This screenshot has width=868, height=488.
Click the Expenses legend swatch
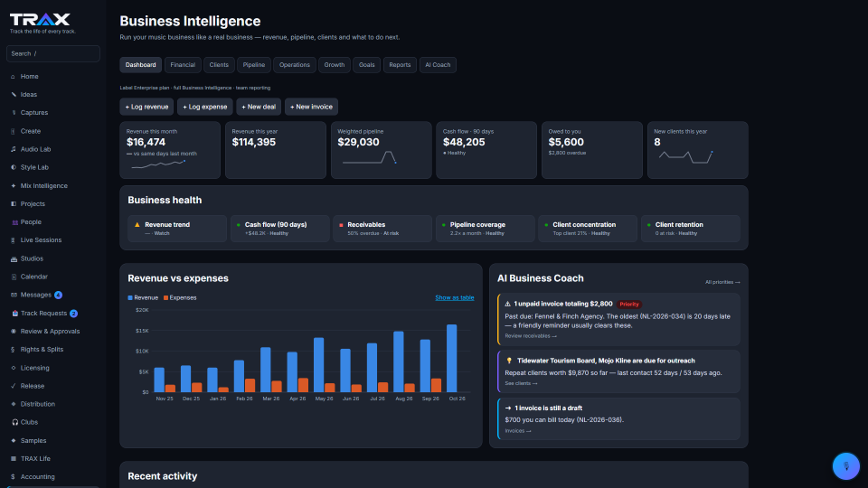(x=166, y=297)
